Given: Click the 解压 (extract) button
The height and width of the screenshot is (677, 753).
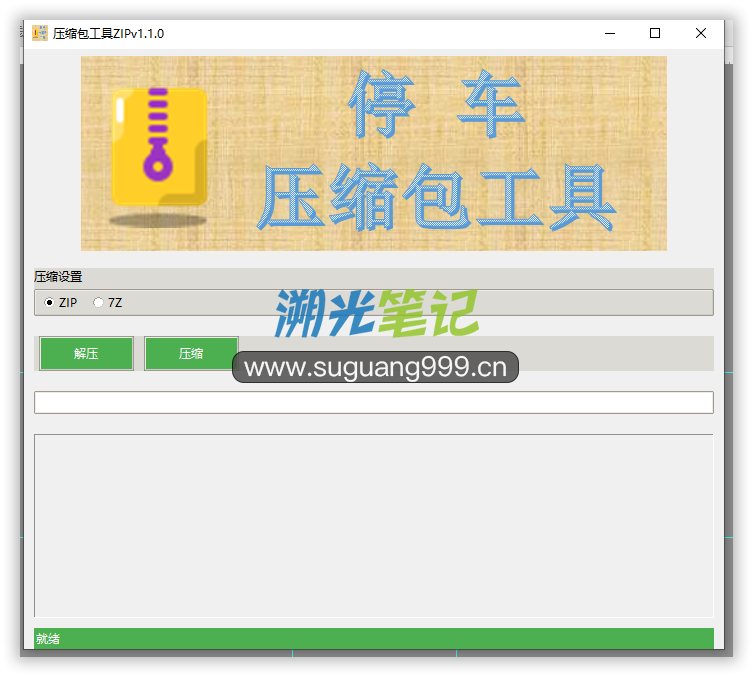Looking at the screenshot, I should 86,354.
